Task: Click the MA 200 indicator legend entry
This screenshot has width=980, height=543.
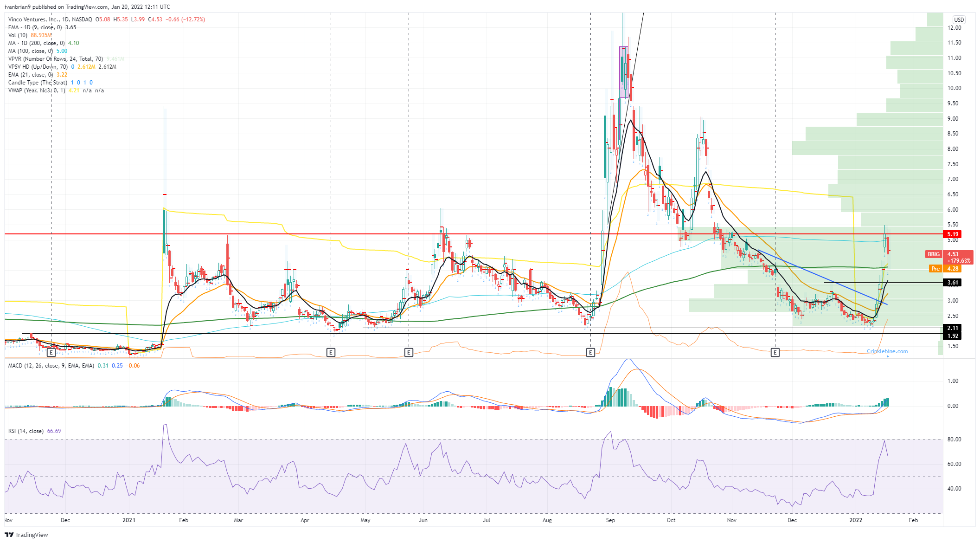Action: click(x=36, y=43)
